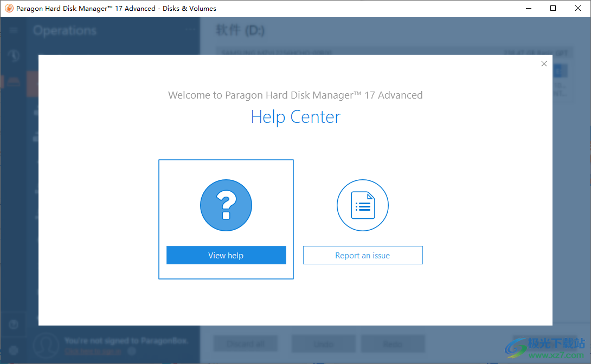The height and width of the screenshot is (364, 591).
Task: Minimize the Paragon Hard Disk Manager window
Action: coord(529,8)
